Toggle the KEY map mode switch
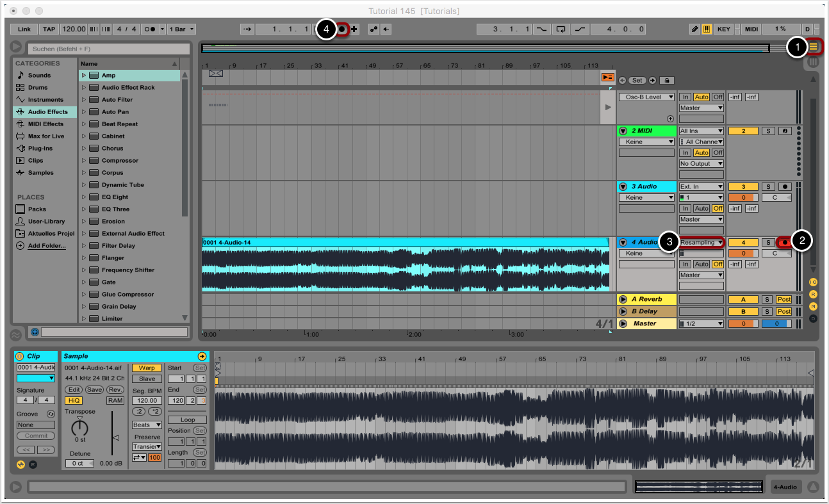Image resolution: width=829 pixels, height=504 pixels. [x=724, y=29]
